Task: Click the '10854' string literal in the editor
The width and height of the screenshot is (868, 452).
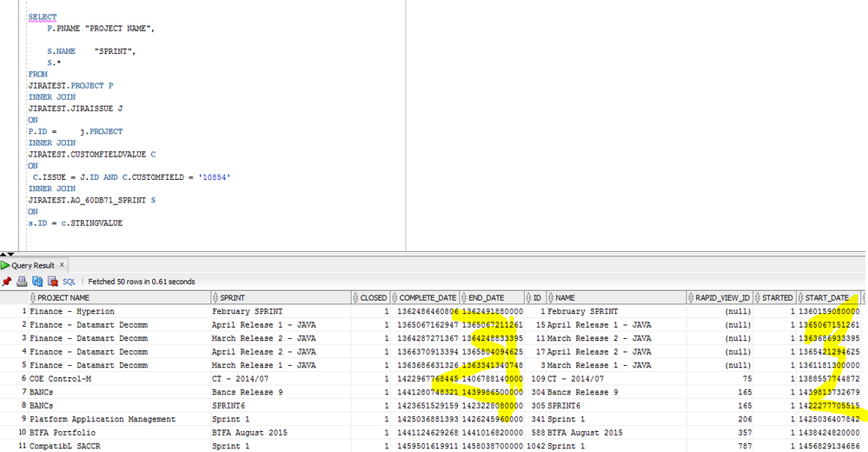Action: tap(215, 177)
